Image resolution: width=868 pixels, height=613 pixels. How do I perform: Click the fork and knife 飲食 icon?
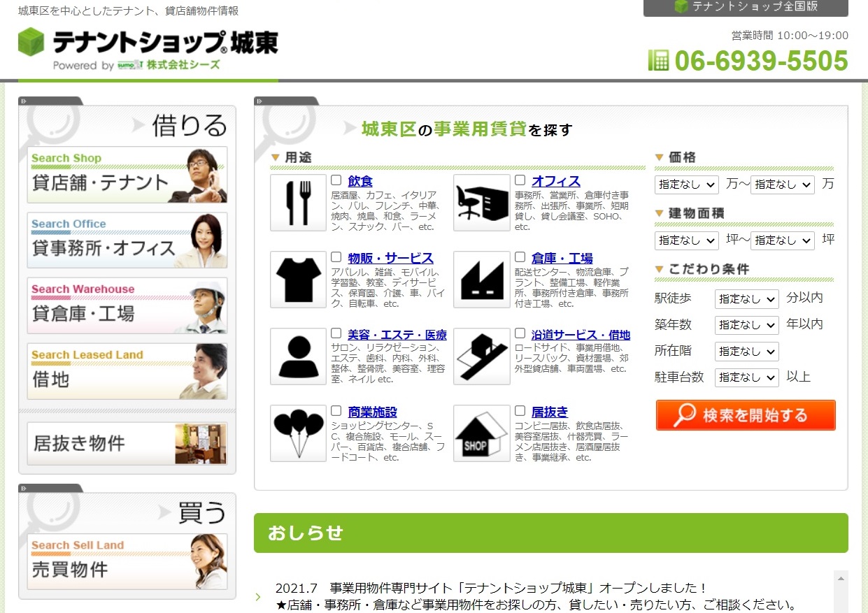(298, 203)
